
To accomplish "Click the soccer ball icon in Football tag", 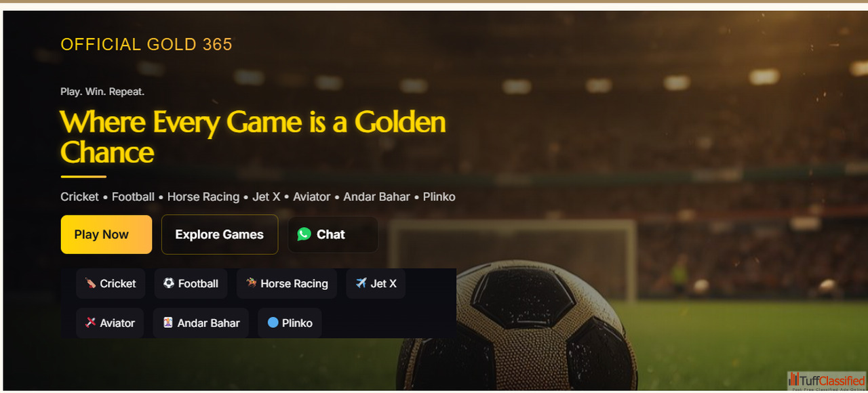I will (x=169, y=283).
